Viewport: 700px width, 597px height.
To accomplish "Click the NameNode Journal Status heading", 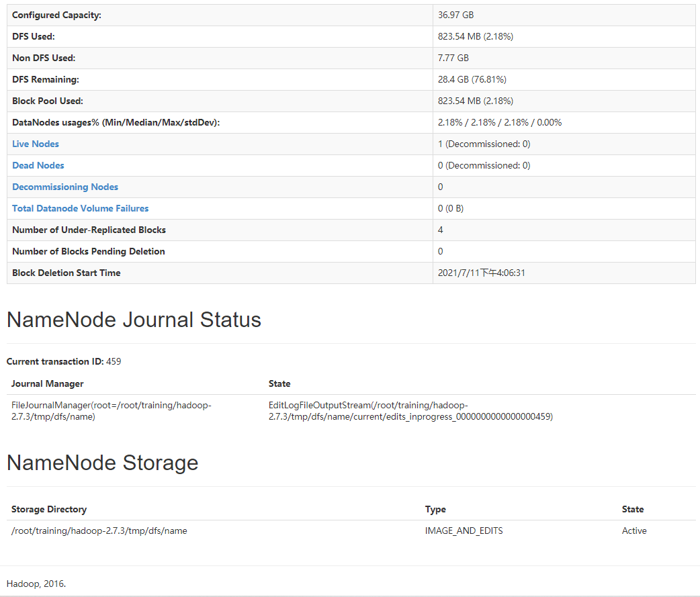I will tap(134, 320).
